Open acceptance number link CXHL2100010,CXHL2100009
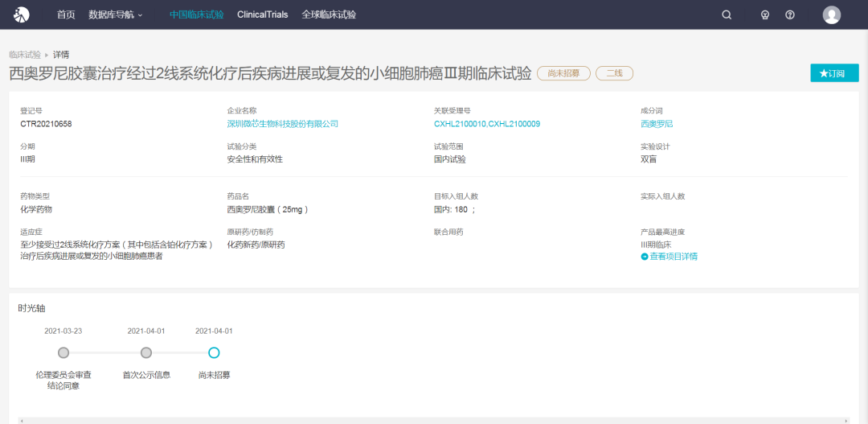Image resolution: width=868 pixels, height=424 pixels. pos(487,124)
